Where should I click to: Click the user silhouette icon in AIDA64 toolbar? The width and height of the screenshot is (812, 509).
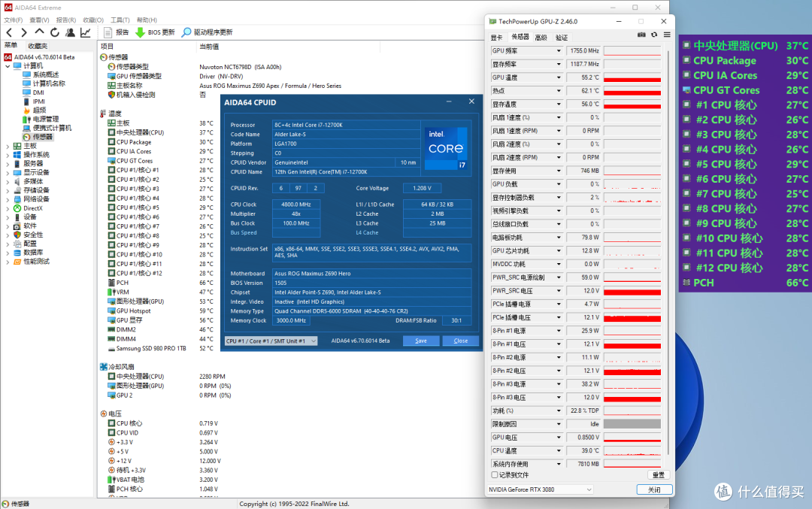[x=71, y=32]
